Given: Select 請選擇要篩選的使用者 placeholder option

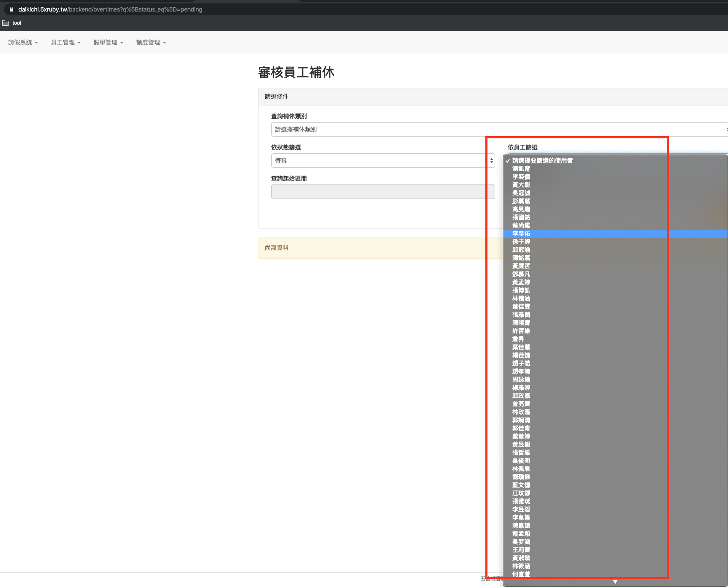Looking at the screenshot, I should click(x=615, y=161).
